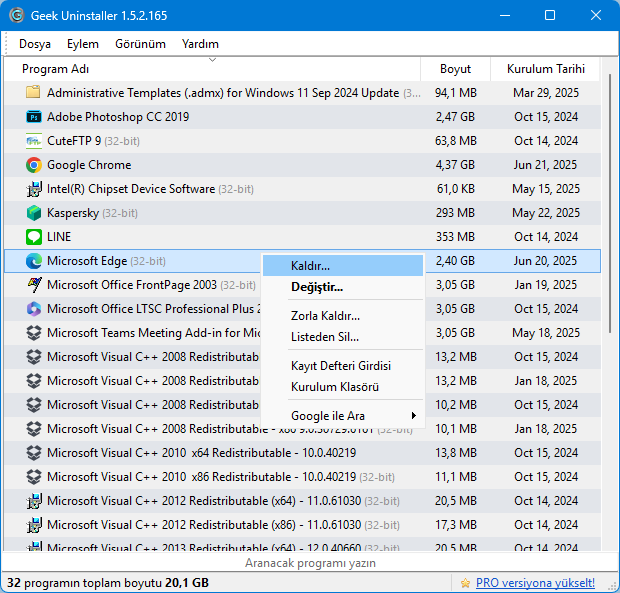Click the Visual C++ 2012 (x86) installer icon
This screenshot has height=593, width=620.
click(34, 525)
